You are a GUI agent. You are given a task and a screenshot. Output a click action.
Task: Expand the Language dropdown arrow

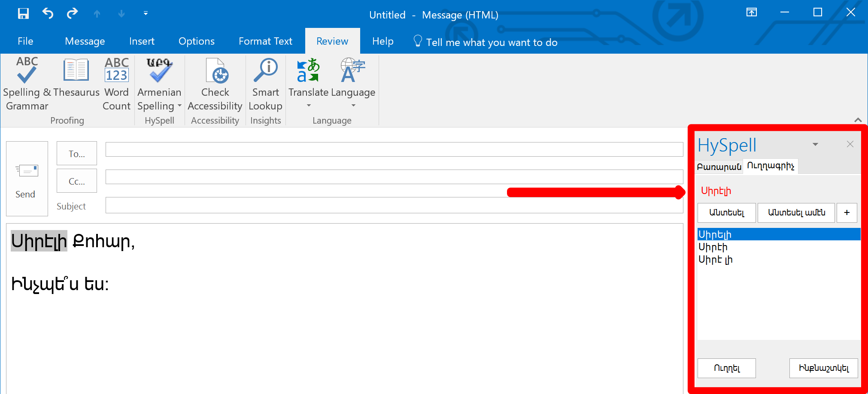[x=354, y=106]
